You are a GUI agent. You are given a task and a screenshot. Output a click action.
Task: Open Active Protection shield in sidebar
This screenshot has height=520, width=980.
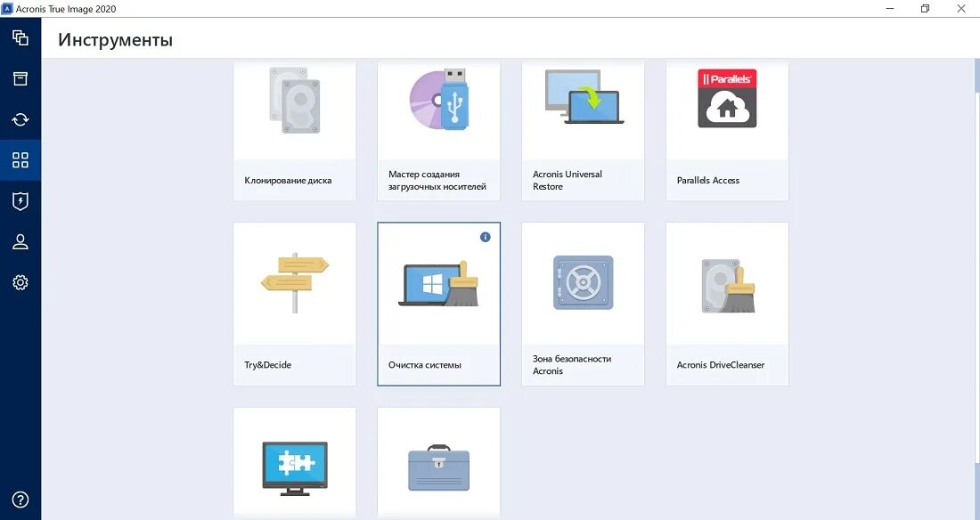(20, 201)
